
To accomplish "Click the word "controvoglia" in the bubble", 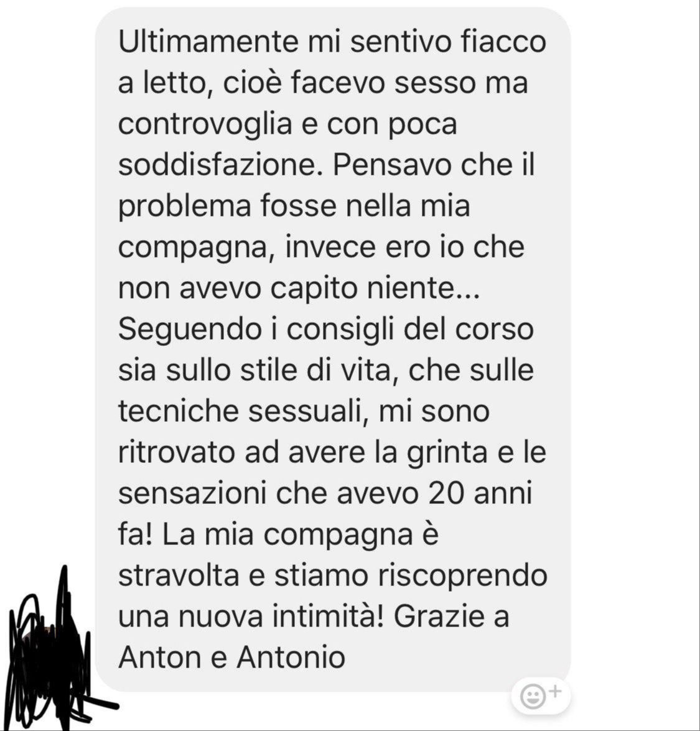I will pos(205,124).
